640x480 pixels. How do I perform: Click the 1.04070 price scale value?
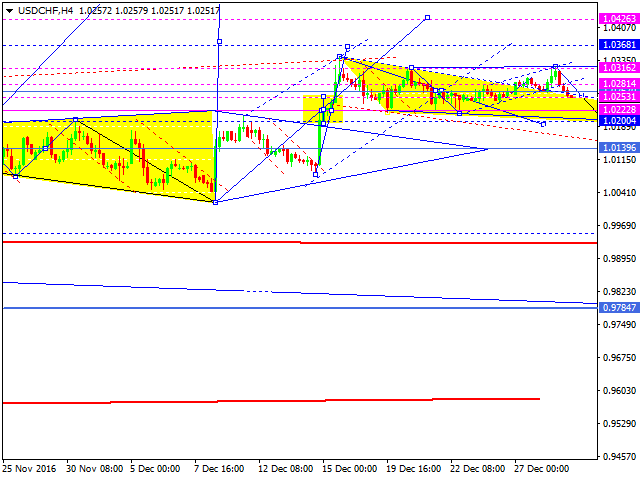(620, 28)
